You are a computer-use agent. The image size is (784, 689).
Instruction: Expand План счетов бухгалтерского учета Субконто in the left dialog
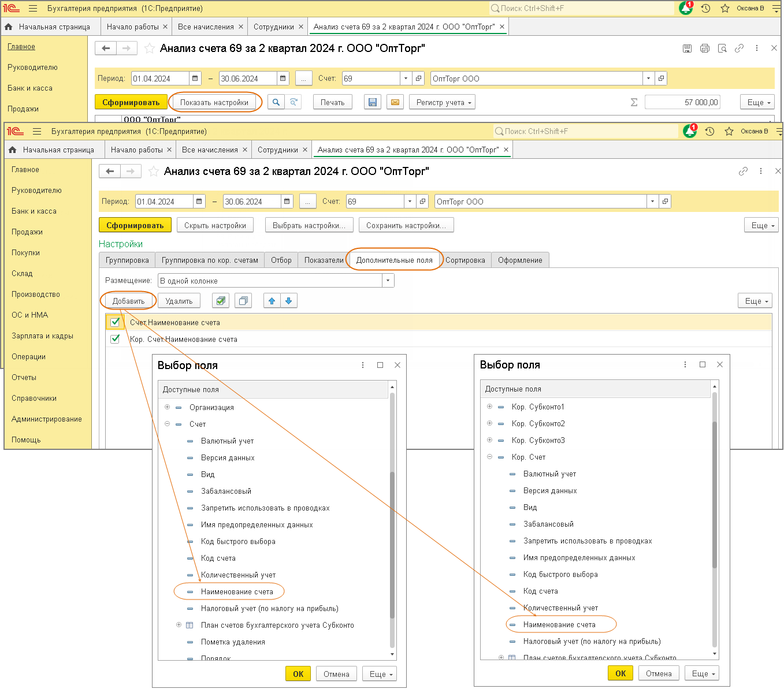pos(179,625)
